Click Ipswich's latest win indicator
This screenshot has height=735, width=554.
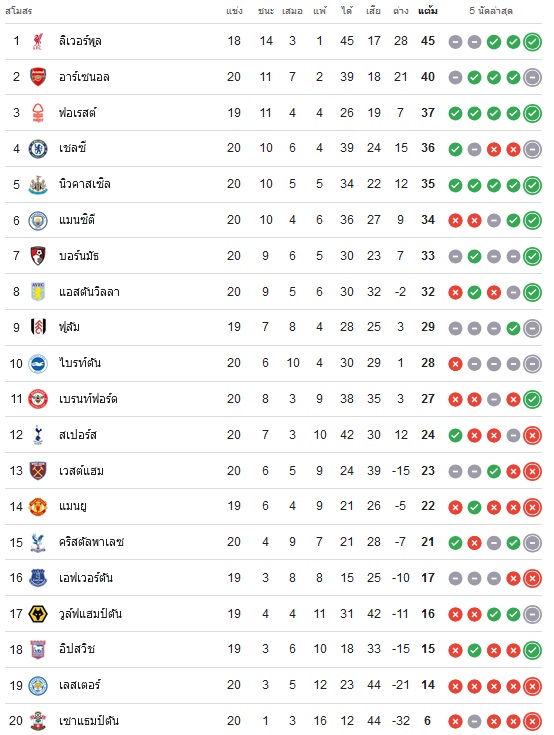pos(532,650)
